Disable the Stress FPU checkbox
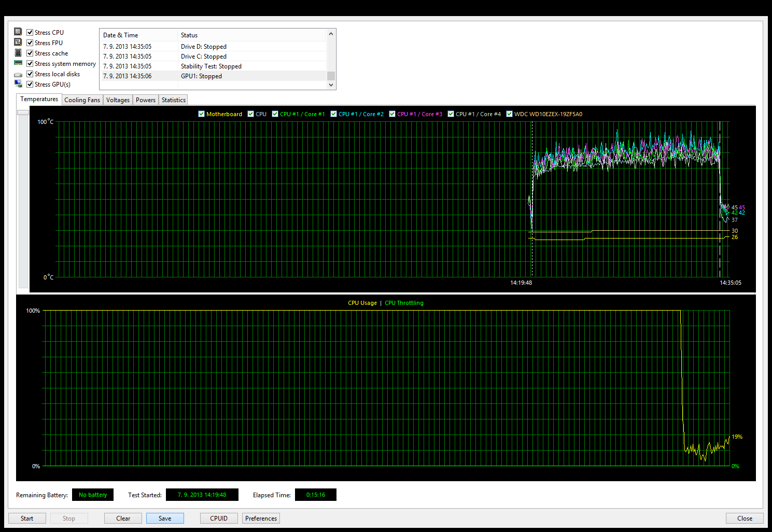 (x=30, y=43)
